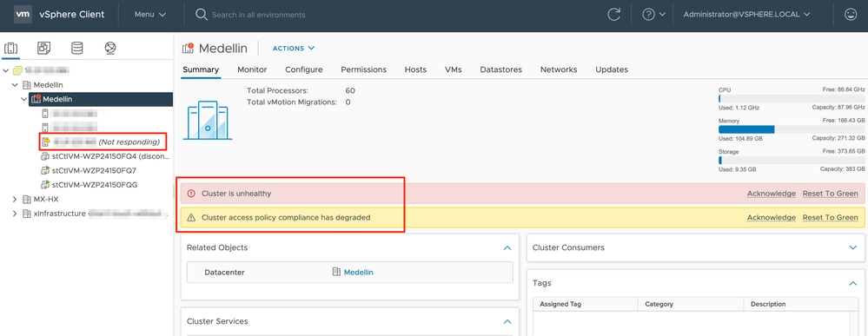This screenshot has width=868, height=336.
Task: Switch to Networking inventory view
Action: [110, 48]
